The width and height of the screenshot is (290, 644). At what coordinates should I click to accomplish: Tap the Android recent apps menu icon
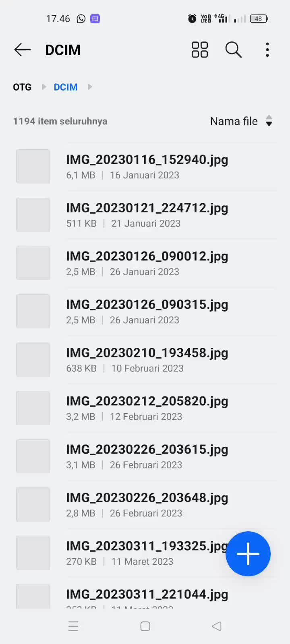[73, 626]
